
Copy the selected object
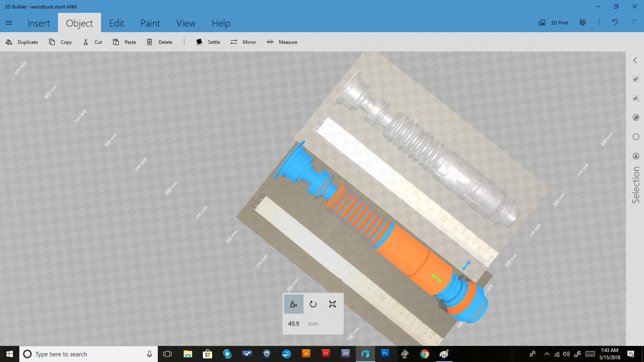(x=60, y=42)
